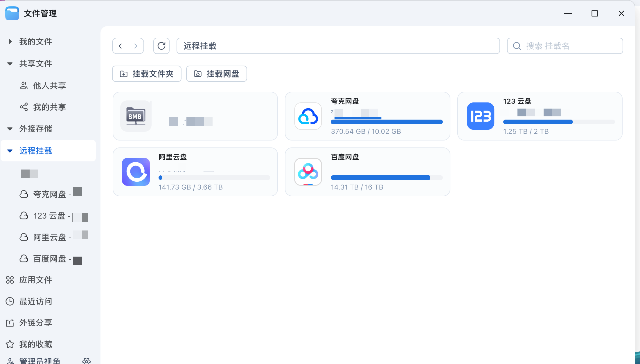Open the 阿里云盘 logo icon
The height and width of the screenshot is (364, 640).
(x=136, y=172)
